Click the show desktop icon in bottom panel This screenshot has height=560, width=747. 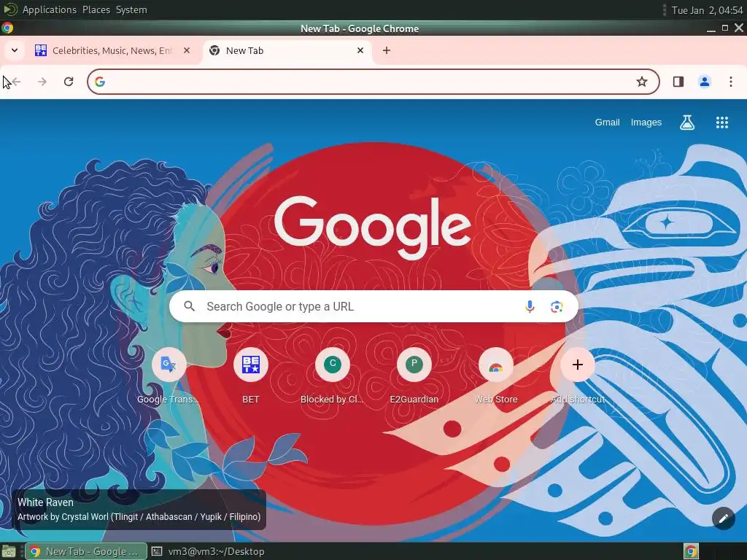[9, 551]
